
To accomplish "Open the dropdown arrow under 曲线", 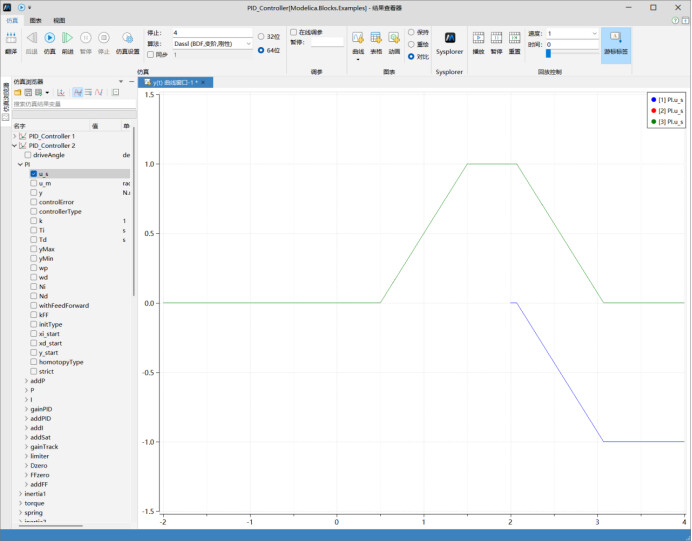I will [358, 59].
